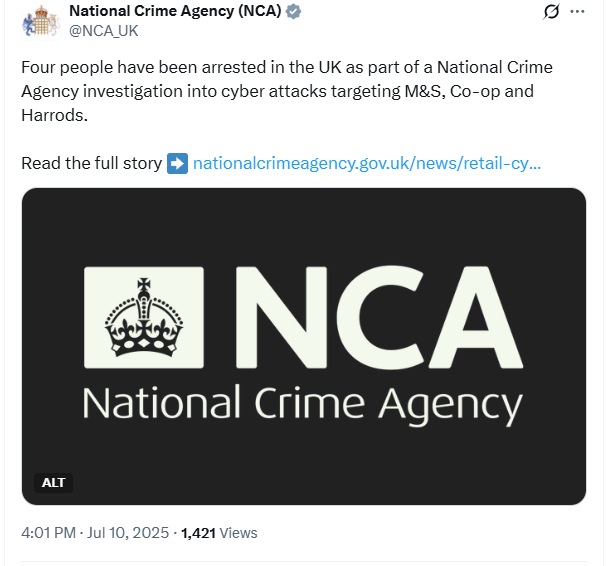Open the three-dot more options menu
Screen dimensions: 607x566
[577, 12]
